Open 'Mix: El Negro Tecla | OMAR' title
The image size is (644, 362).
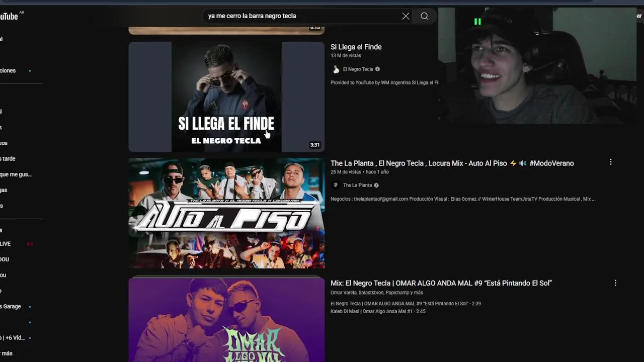pyautogui.click(x=441, y=283)
